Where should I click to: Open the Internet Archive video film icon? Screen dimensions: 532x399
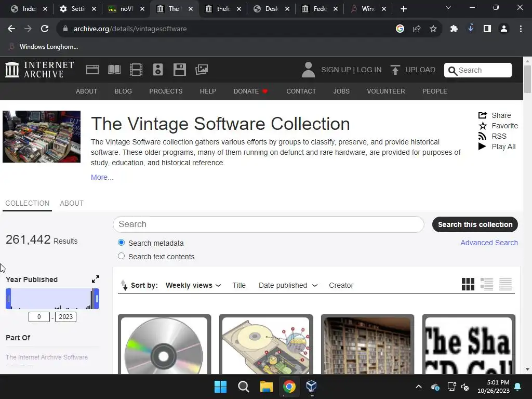click(136, 70)
